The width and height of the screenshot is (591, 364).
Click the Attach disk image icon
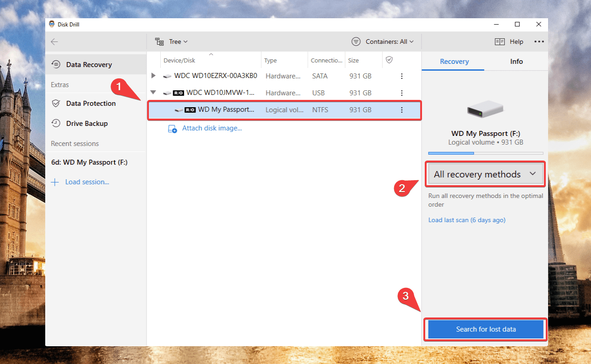point(172,129)
